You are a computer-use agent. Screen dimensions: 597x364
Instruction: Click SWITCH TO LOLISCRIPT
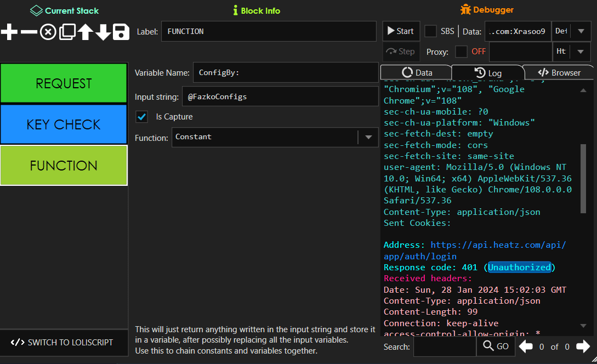point(64,343)
